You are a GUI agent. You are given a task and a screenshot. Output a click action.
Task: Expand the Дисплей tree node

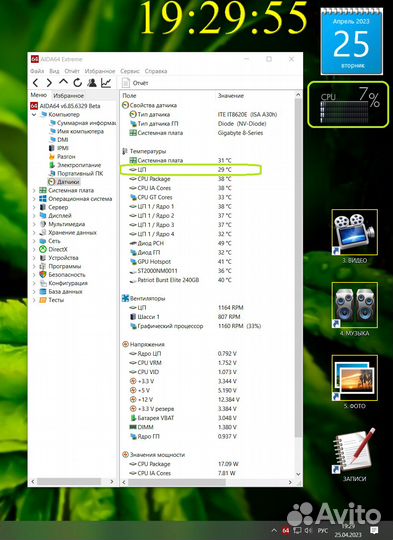click(34, 216)
